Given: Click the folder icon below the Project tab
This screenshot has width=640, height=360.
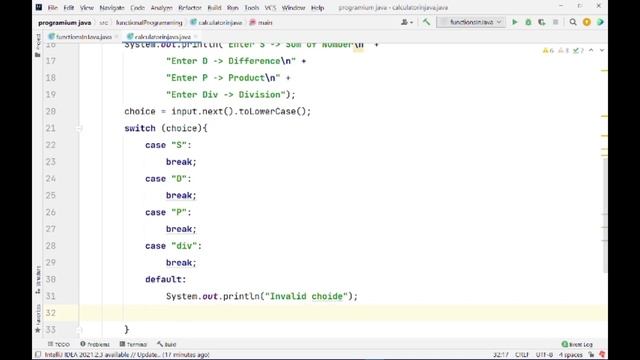Looking at the screenshot, I should (x=38, y=55).
